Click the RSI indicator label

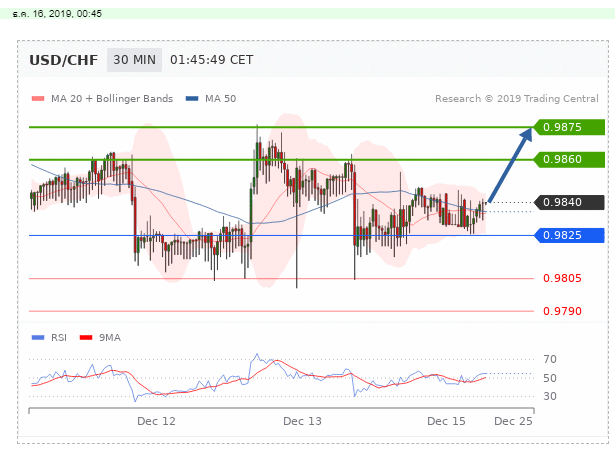(x=59, y=338)
